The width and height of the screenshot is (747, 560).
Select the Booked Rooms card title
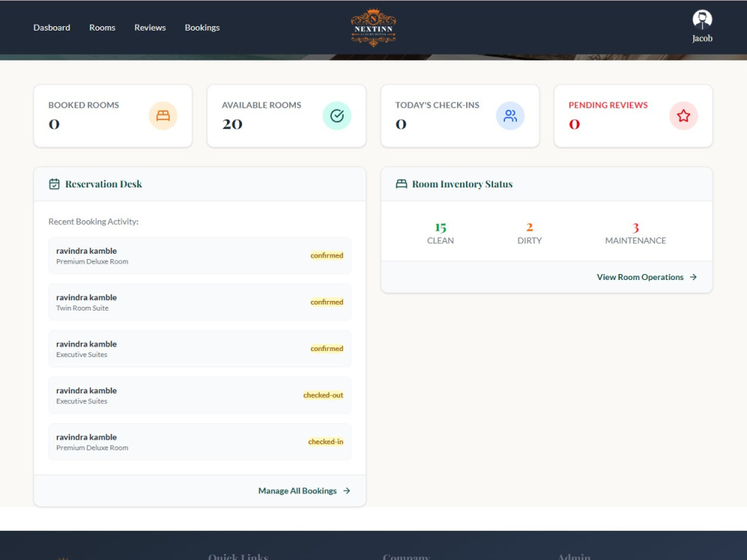point(84,105)
